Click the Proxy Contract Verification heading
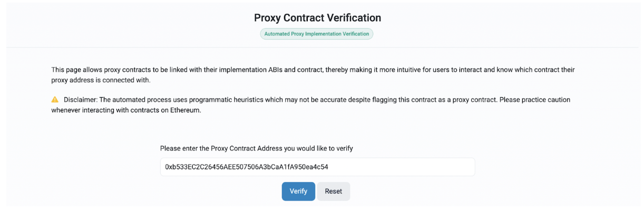The width and height of the screenshot is (644, 209). coord(317,17)
